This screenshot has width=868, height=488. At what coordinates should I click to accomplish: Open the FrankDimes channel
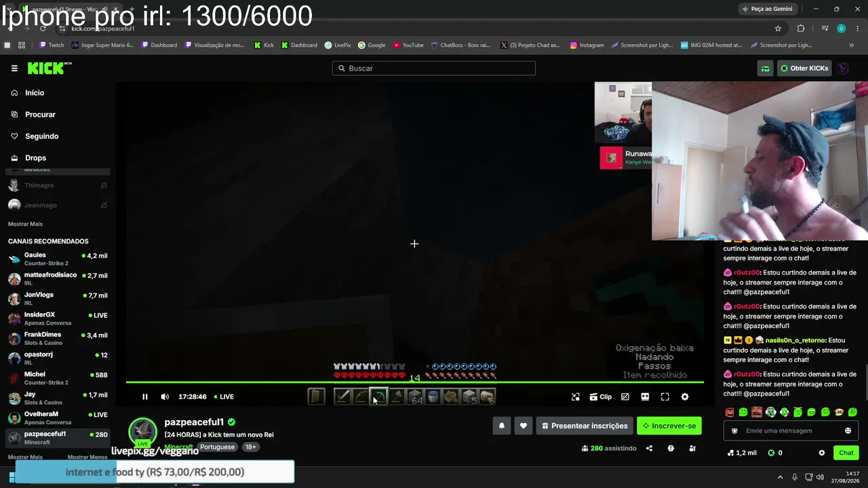58,338
